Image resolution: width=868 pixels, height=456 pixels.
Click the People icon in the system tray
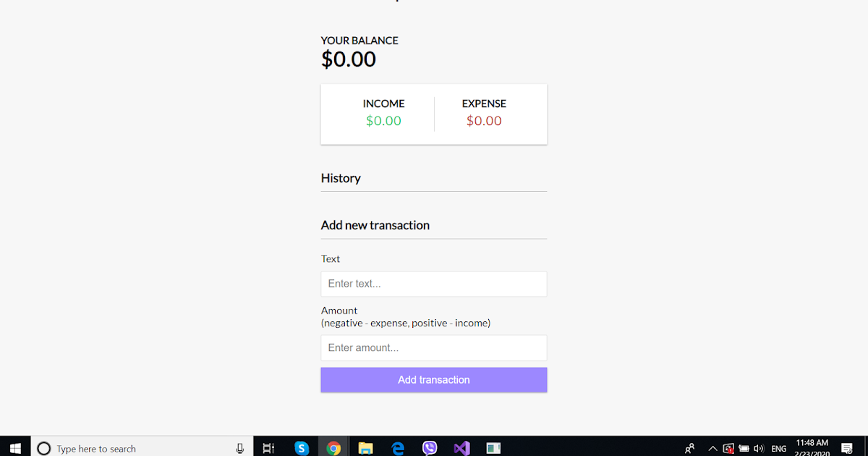(x=690, y=447)
